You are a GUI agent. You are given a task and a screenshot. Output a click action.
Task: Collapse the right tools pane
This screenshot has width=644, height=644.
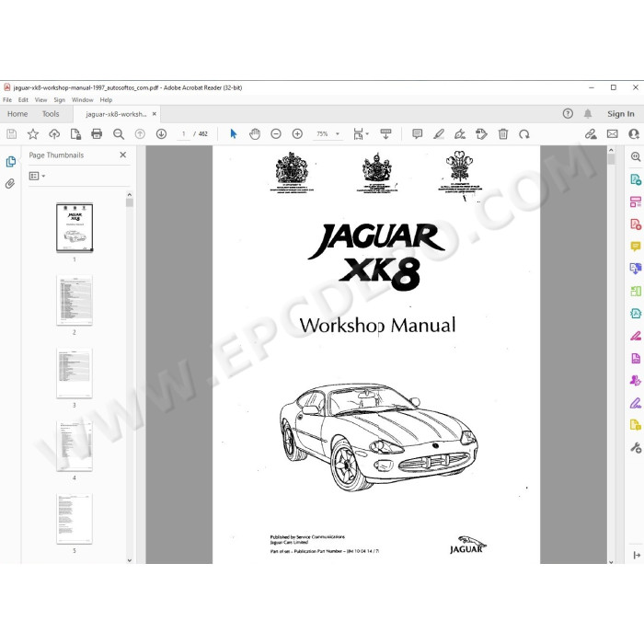click(637, 555)
